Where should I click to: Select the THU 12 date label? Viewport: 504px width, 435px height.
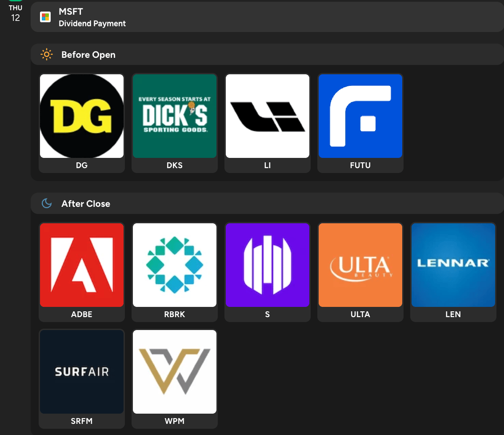[x=16, y=13]
